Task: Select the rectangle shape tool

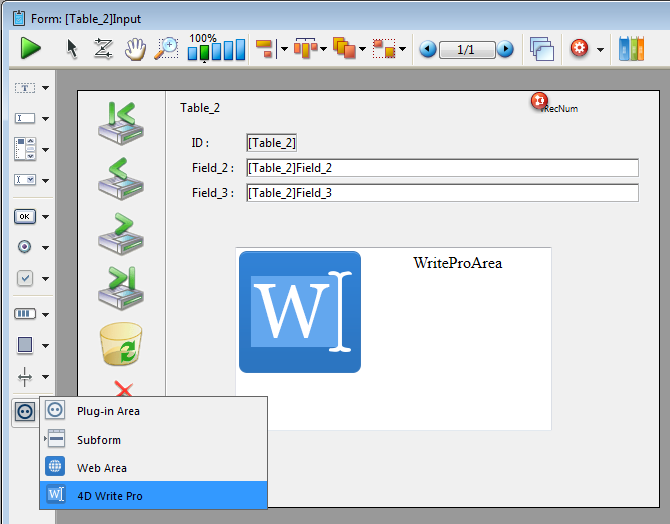Action: click(25, 344)
